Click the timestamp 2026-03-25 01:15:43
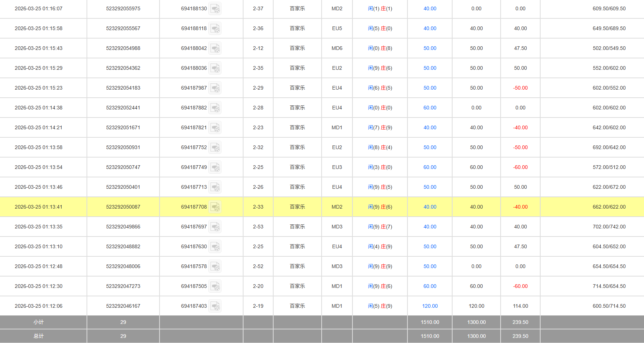This screenshot has height=343, width=644. [39, 48]
